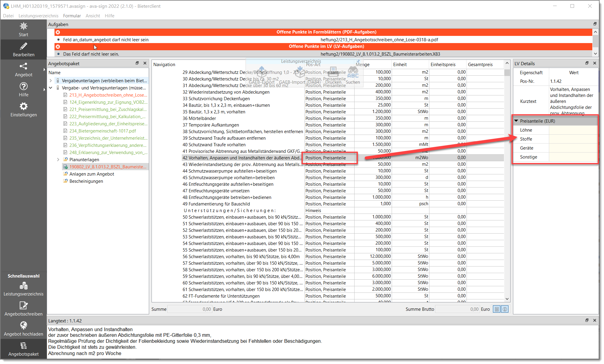Expand Vergabeunterlagen (verbleiben beim Bieter) node
The image size is (604, 364).
(51, 81)
